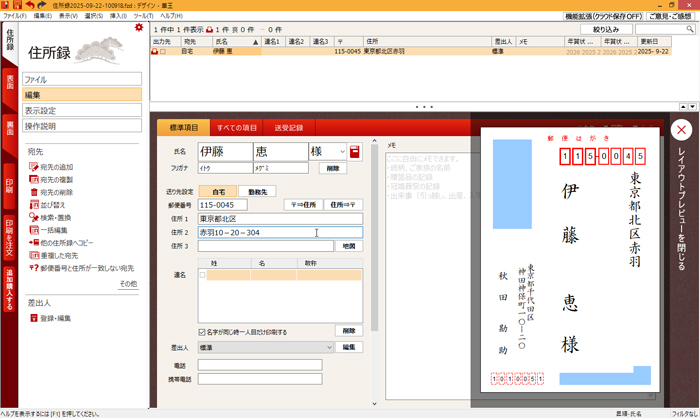This screenshot has width=700, height=418.
Task: Toggle 名字が同じ時一人目だけ印刷する checkbox
Action: (x=202, y=331)
